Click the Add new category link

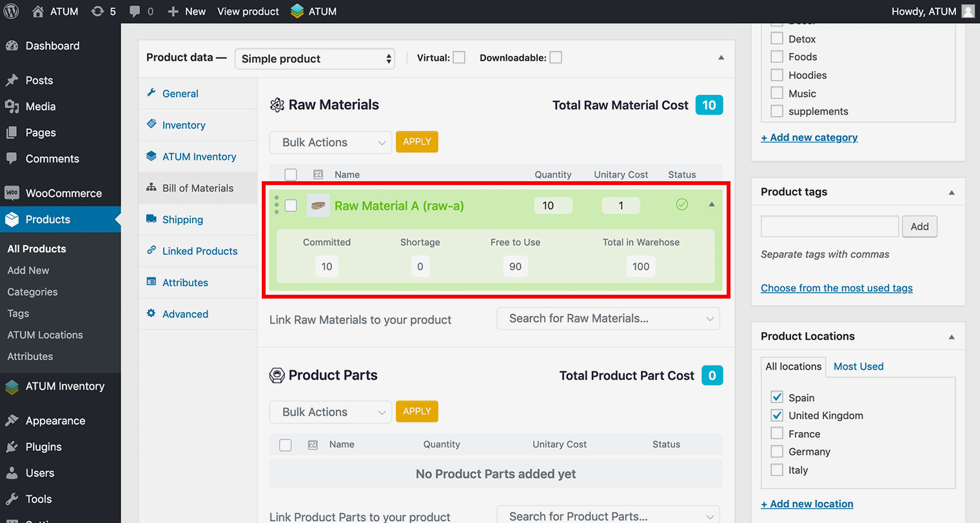coord(809,137)
